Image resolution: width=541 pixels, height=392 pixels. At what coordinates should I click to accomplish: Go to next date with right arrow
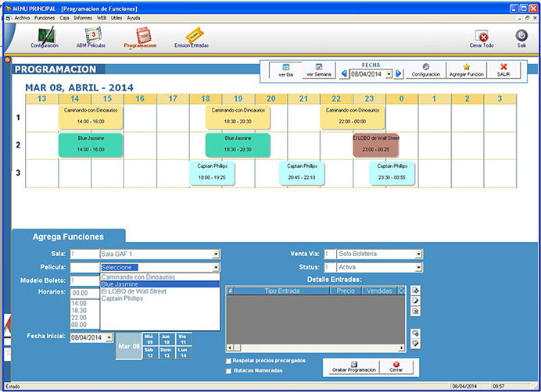[x=399, y=73]
